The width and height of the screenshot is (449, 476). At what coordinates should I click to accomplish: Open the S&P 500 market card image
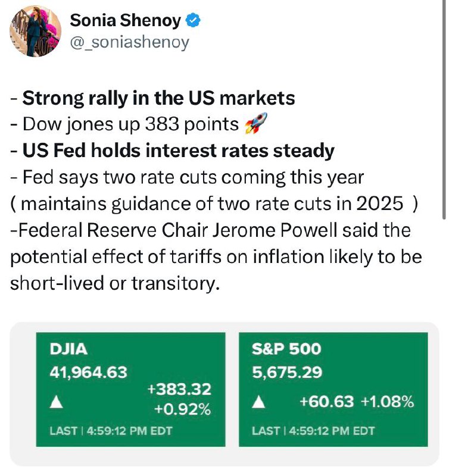tap(333, 389)
